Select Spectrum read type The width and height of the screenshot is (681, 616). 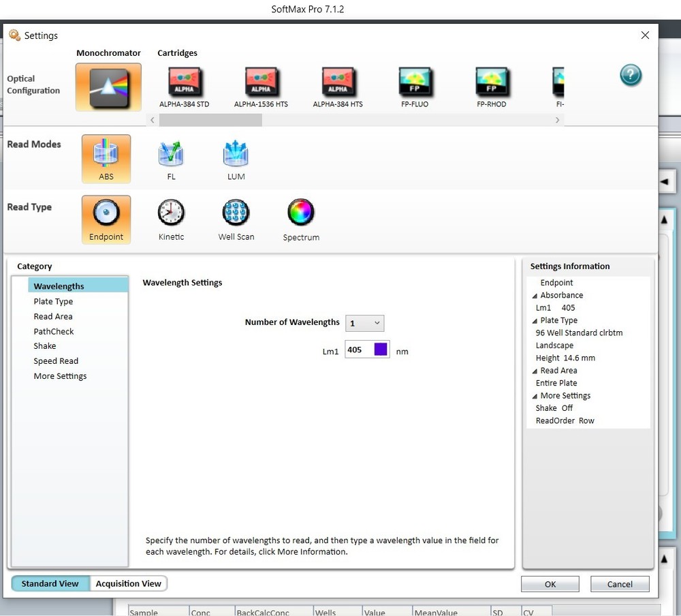[301, 220]
